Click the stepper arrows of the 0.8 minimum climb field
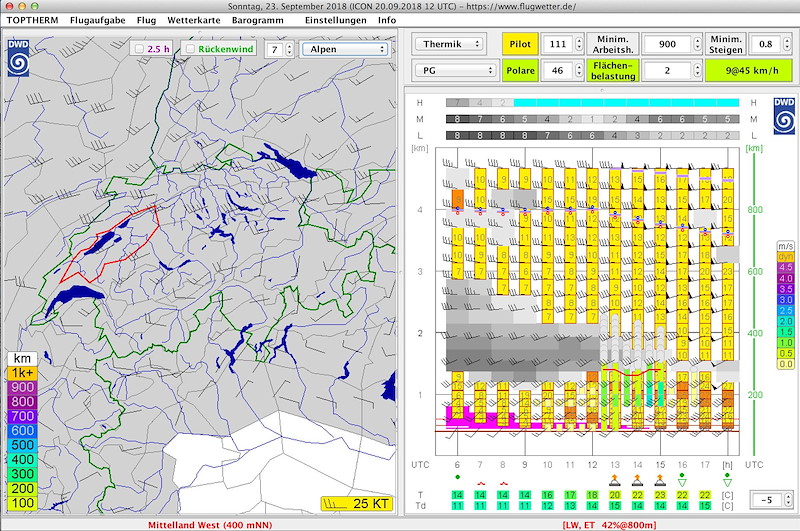Viewport: 800px width, 531px height. (787, 44)
